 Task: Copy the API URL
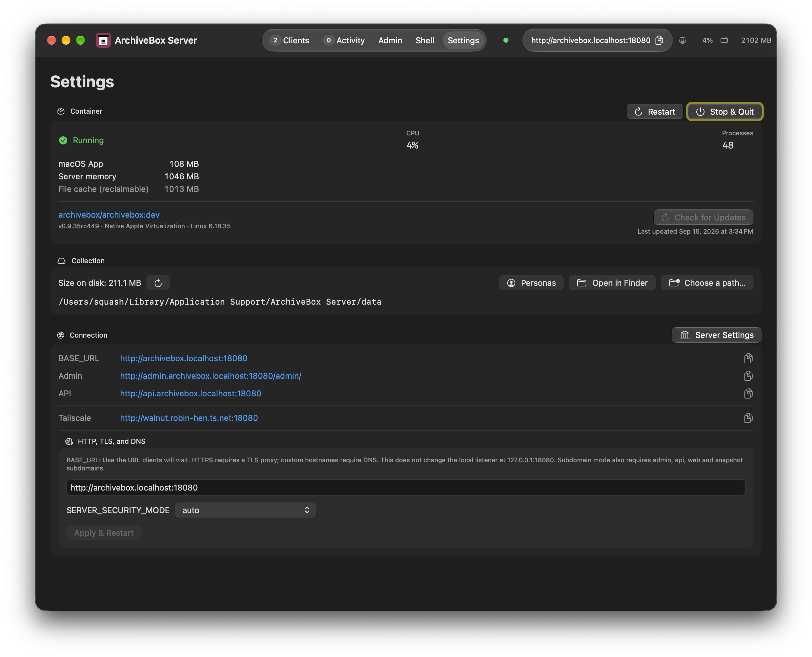pos(748,393)
